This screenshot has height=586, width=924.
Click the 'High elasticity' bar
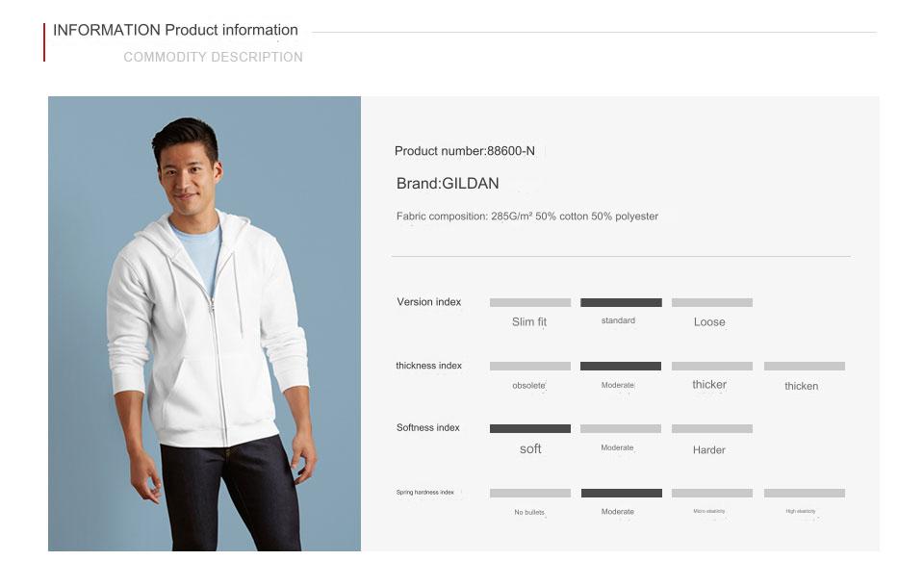pos(804,493)
